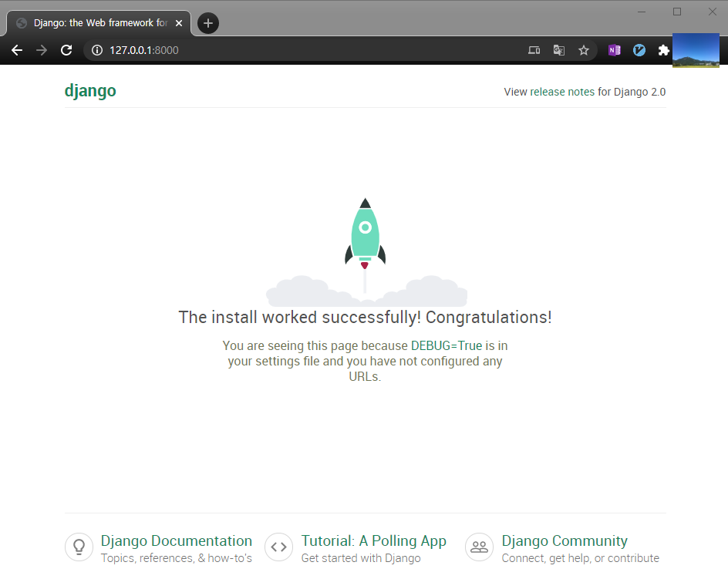Maximize the browser window

click(x=677, y=12)
